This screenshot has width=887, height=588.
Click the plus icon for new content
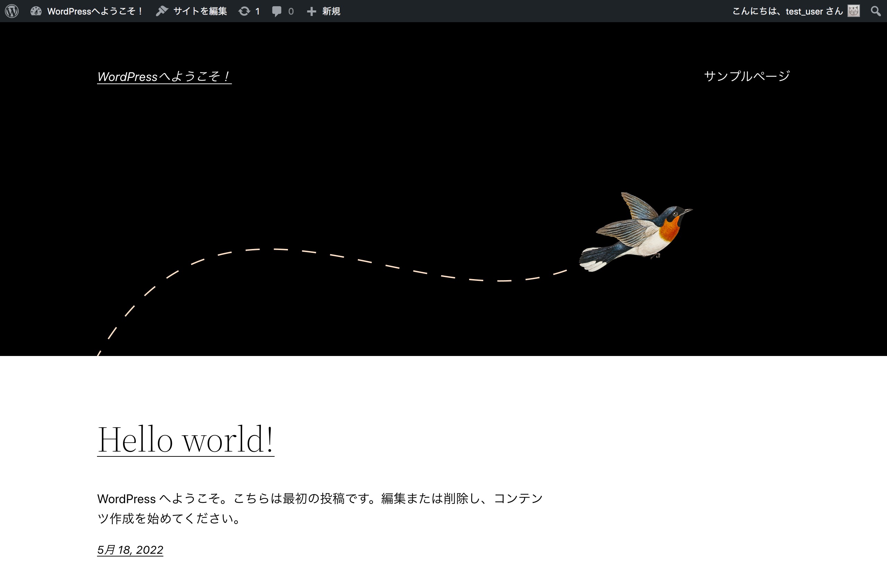pos(311,11)
